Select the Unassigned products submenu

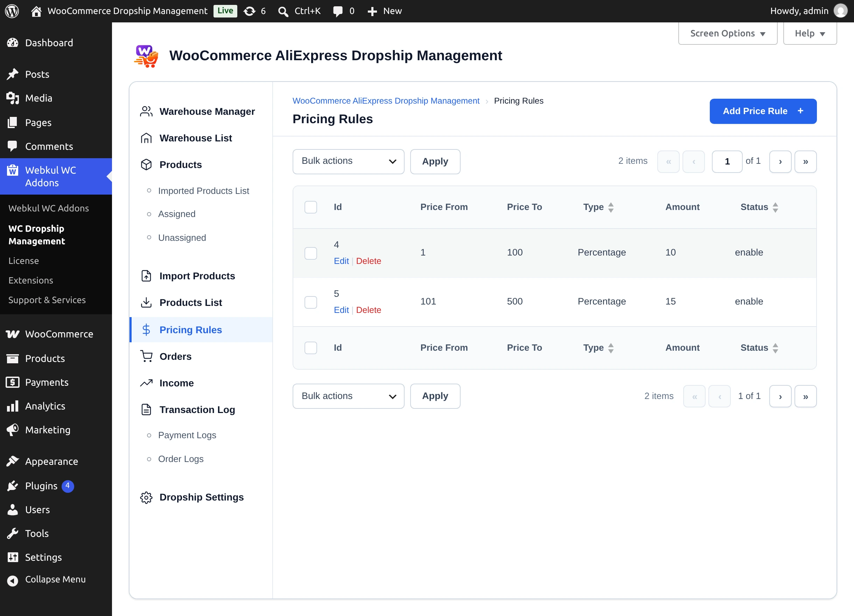pyautogui.click(x=182, y=238)
